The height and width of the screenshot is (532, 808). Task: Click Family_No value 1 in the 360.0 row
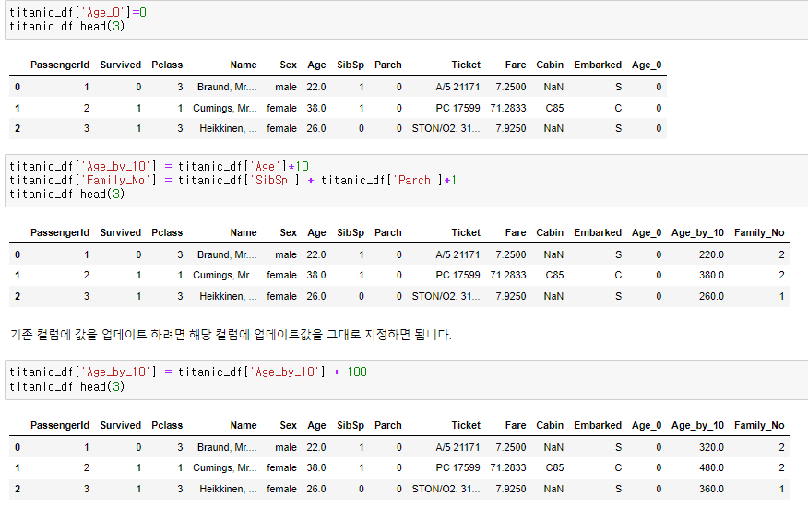782,489
